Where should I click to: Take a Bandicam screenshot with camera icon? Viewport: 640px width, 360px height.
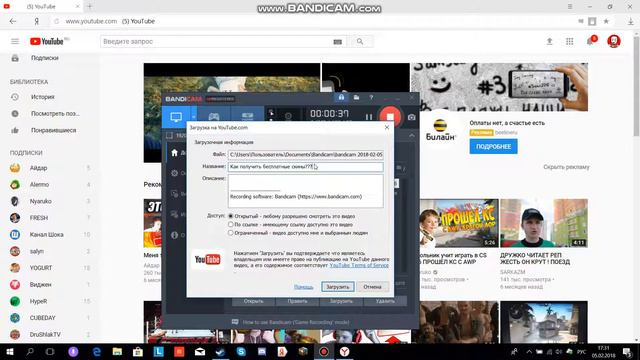[411, 118]
